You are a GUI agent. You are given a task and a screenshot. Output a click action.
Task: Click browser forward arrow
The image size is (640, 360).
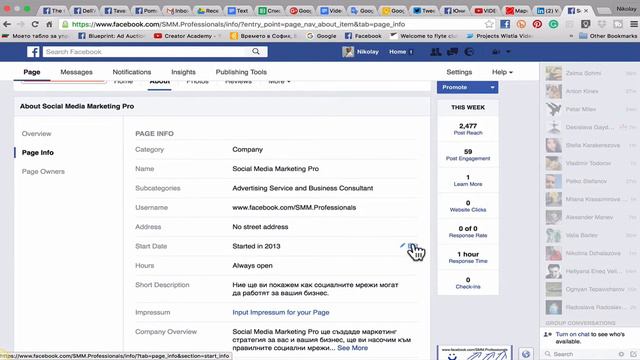[x=21, y=24]
